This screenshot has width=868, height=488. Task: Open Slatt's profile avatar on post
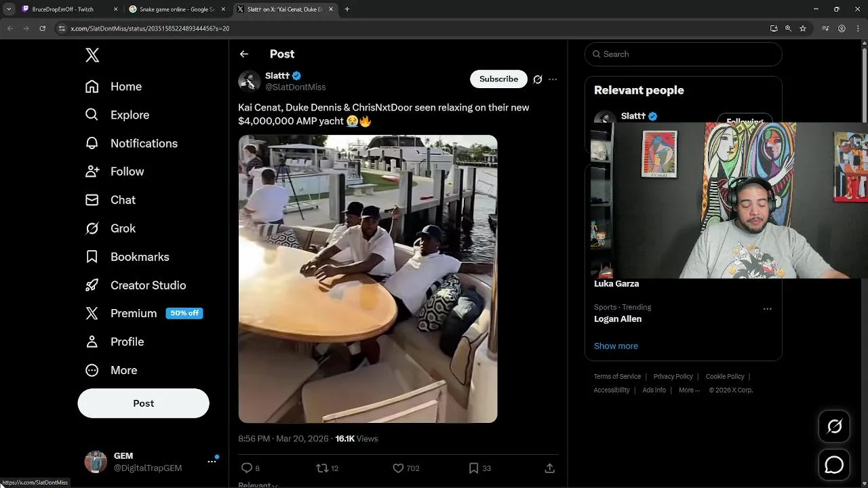[x=250, y=81]
